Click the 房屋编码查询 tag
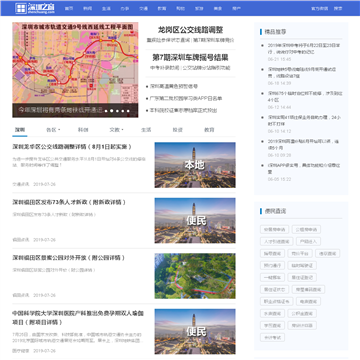 click(308, 289)
